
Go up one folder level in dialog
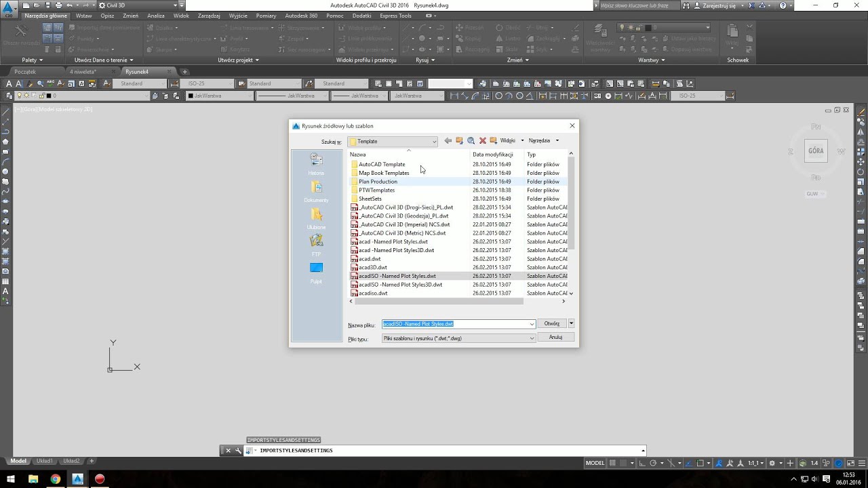[x=459, y=141]
